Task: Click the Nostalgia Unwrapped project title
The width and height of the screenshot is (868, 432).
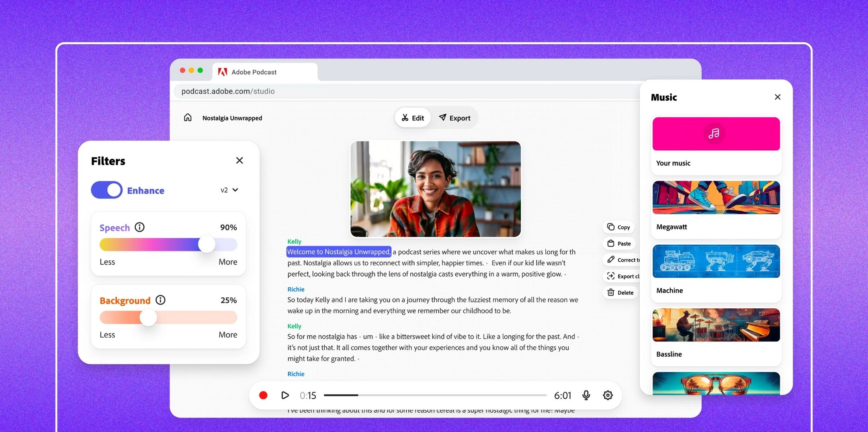Action: 232,118
